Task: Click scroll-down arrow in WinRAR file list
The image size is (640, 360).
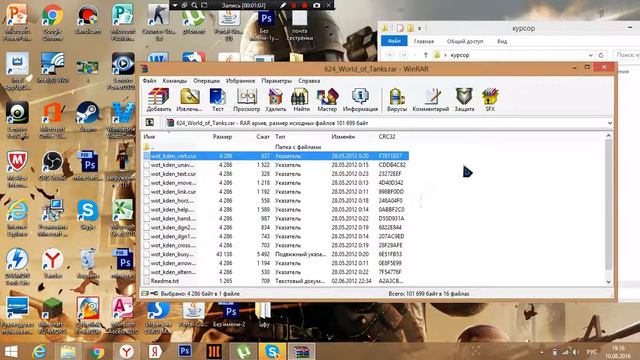Action: [609, 282]
